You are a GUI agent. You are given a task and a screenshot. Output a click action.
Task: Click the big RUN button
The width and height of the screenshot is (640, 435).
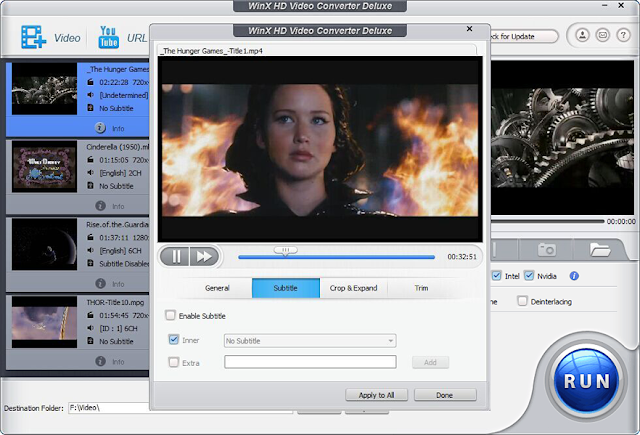pyautogui.click(x=587, y=382)
